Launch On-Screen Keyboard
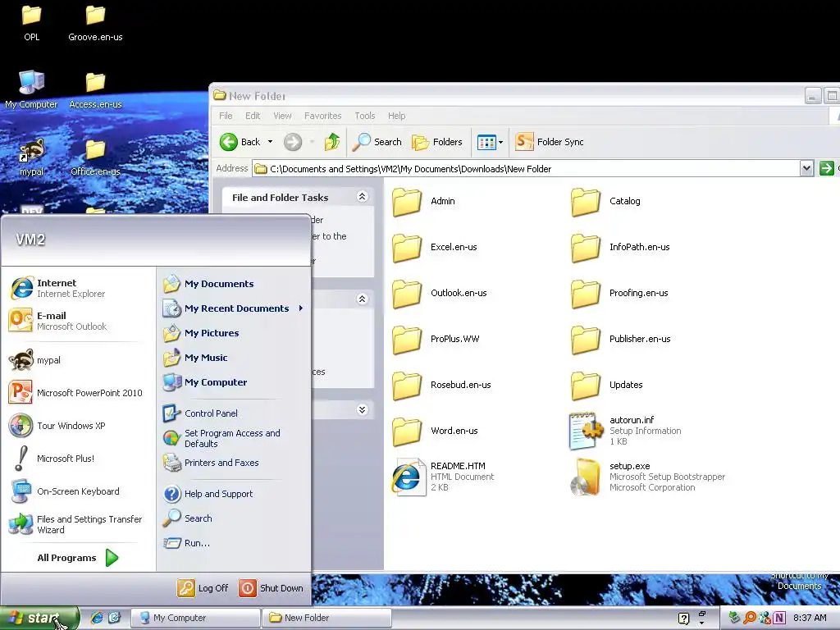Viewport: 840px width, 630px height. 64,491
